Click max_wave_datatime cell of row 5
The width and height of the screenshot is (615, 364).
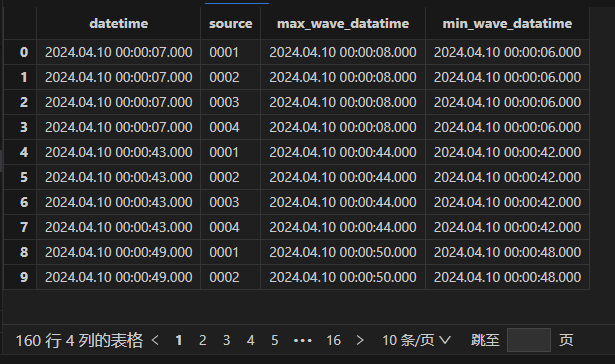click(343, 177)
